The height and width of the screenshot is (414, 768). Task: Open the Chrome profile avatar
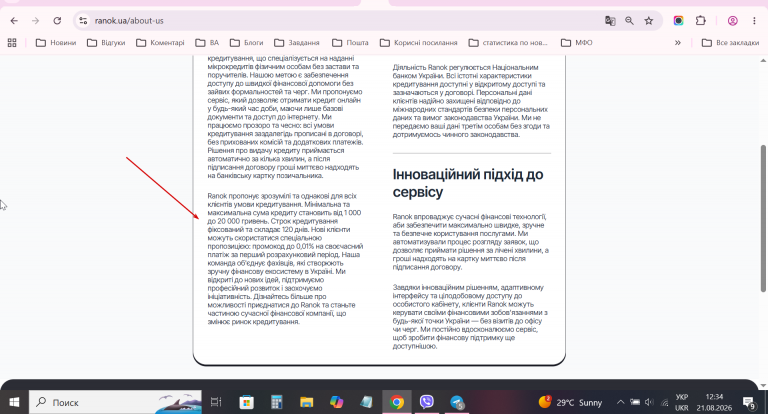(733, 21)
